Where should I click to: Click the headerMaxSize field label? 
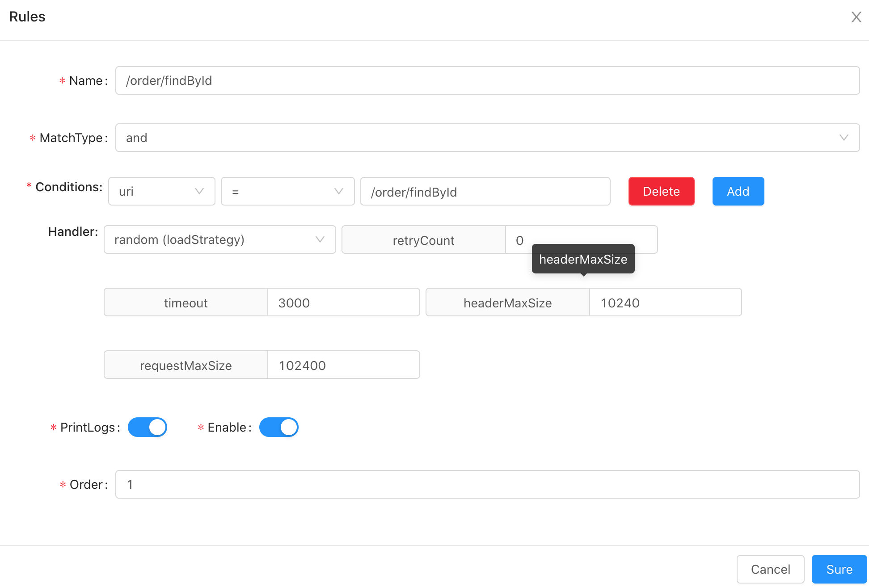[507, 302]
